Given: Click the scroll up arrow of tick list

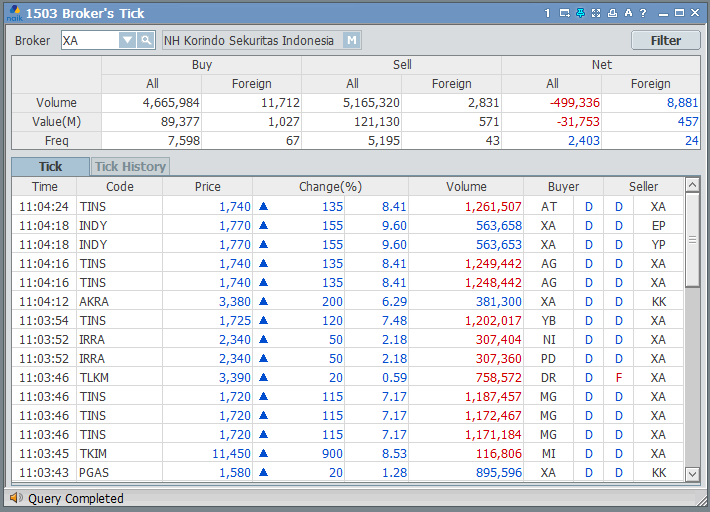Looking at the screenshot, I should click(692, 186).
